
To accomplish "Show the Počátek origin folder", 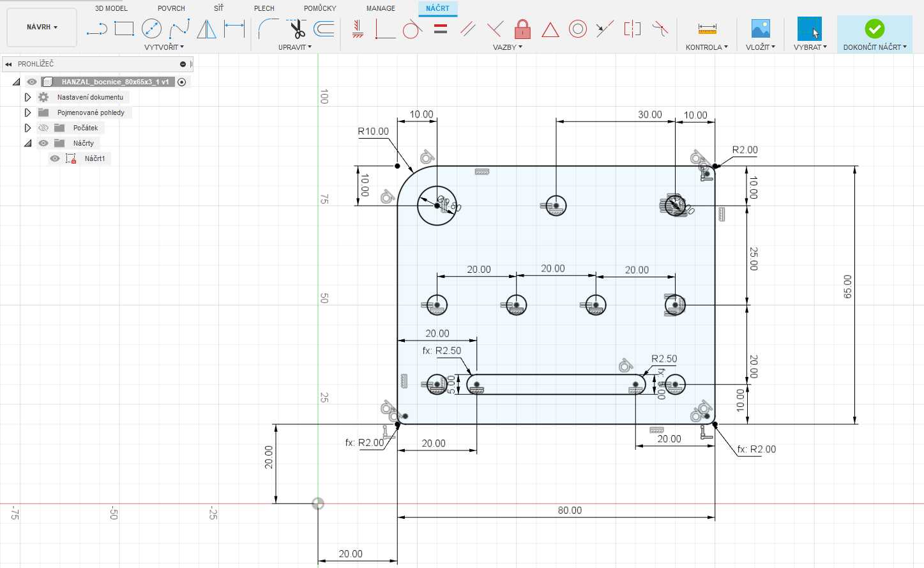I will 43,128.
